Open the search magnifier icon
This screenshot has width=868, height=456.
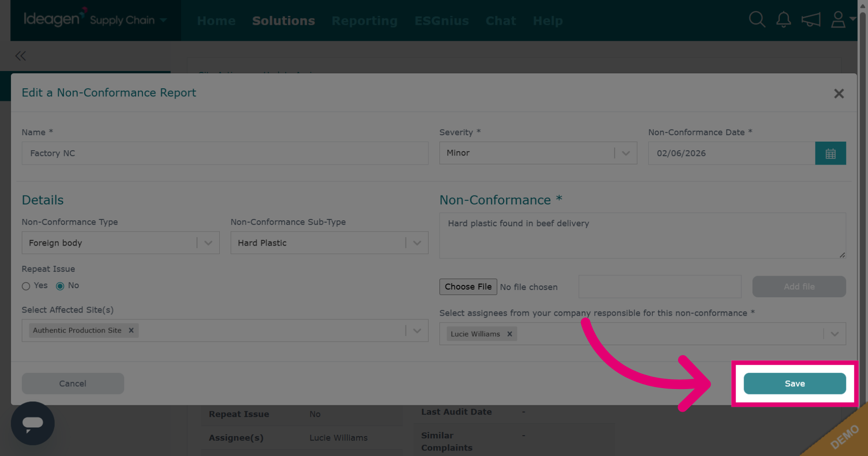pos(757,20)
